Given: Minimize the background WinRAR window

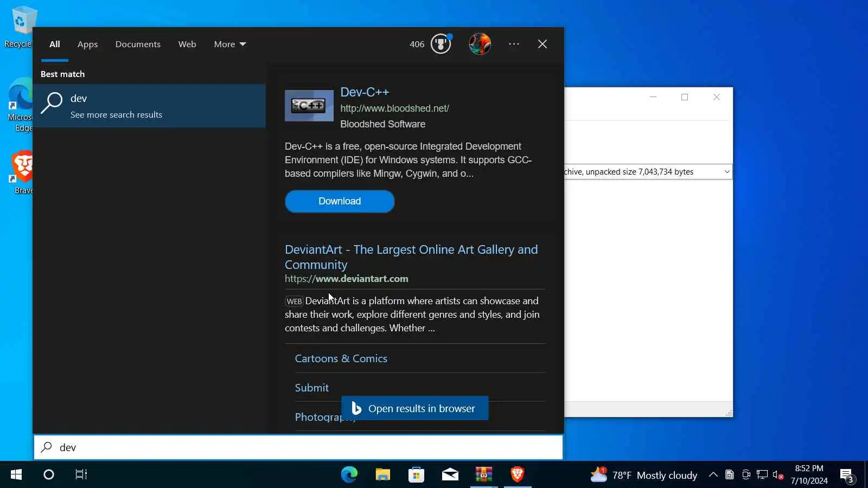Looking at the screenshot, I should (653, 97).
